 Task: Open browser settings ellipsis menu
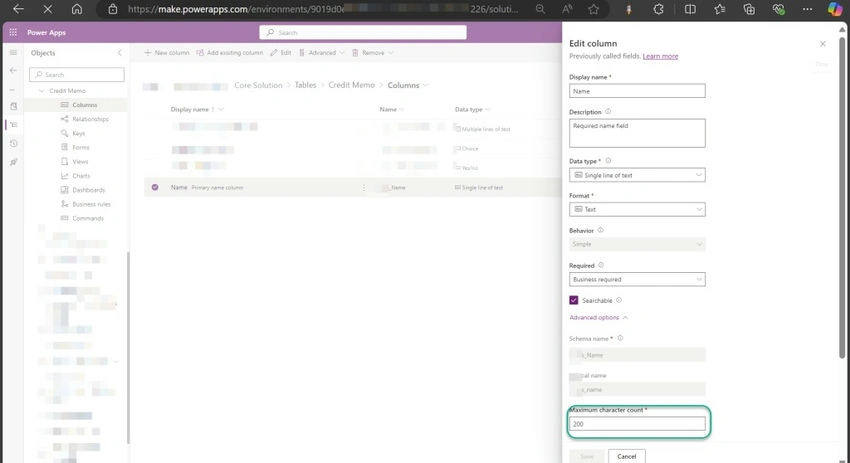pyautogui.click(x=807, y=9)
